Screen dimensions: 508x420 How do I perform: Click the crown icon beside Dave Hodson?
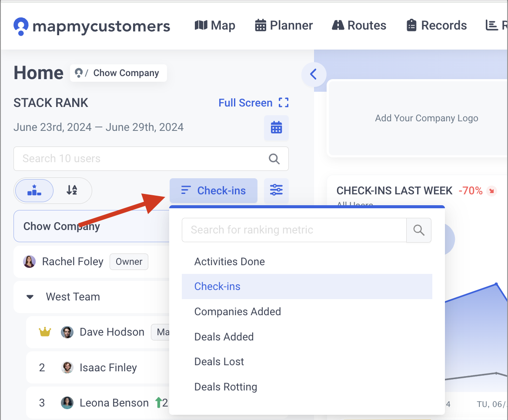pyautogui.click(x=45, y=332)
